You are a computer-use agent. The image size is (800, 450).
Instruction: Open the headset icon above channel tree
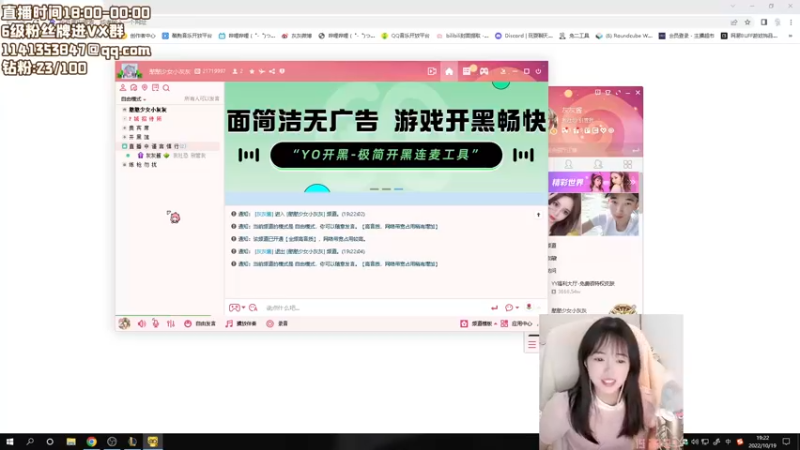coord(134,88)
